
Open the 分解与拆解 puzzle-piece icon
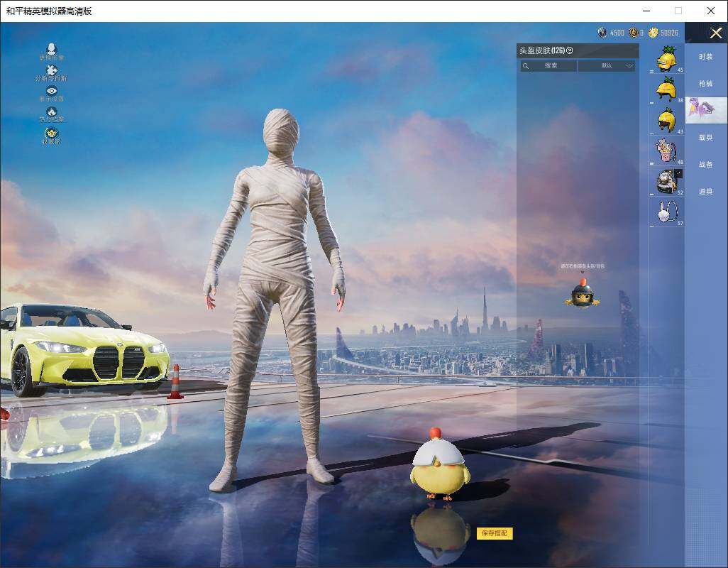(x=52, y=70)
